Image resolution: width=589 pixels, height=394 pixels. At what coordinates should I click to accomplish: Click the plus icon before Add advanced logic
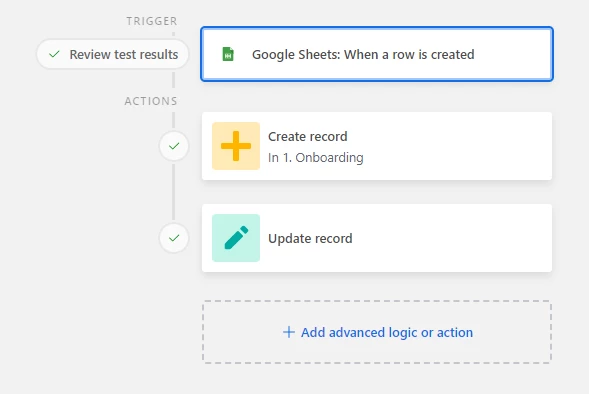coord(288,332)
